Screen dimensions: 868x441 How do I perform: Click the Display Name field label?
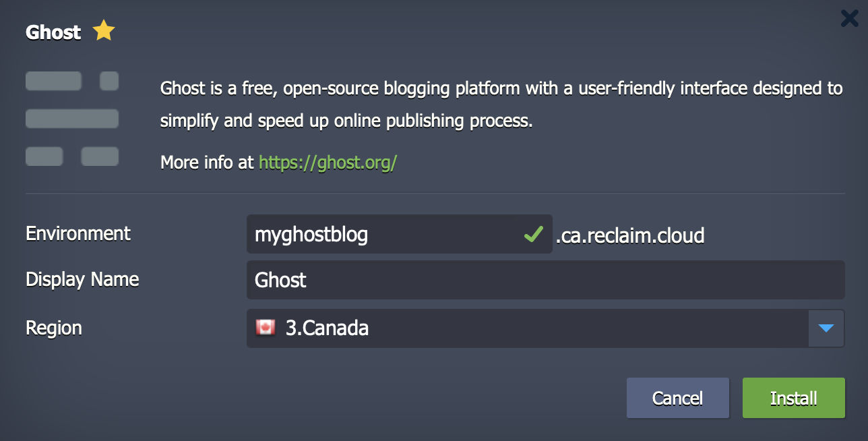click(82, 279)
